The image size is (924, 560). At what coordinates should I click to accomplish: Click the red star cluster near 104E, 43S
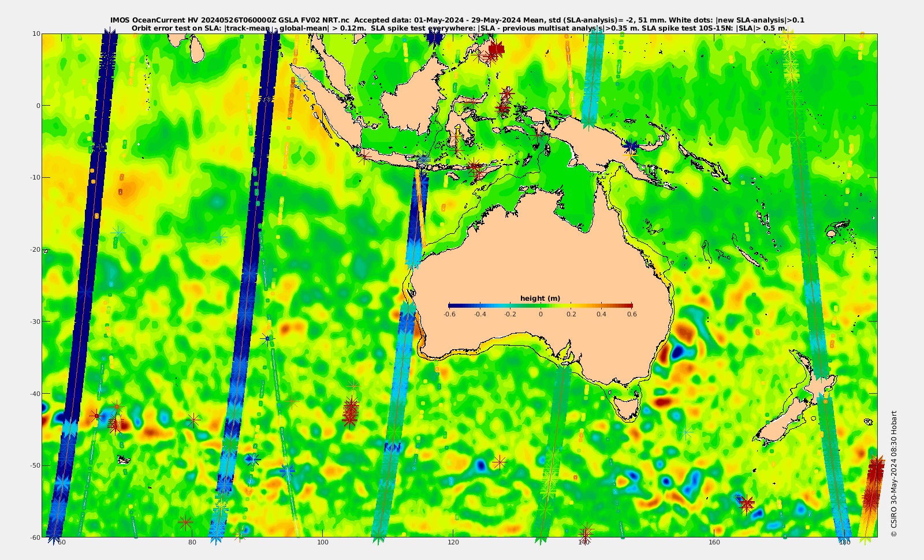[x=350, y=412]
